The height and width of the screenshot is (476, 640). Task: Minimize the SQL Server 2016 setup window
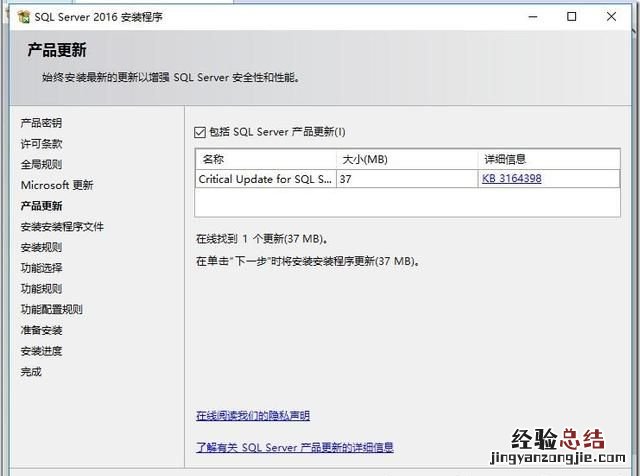click(x=533, y=17)
